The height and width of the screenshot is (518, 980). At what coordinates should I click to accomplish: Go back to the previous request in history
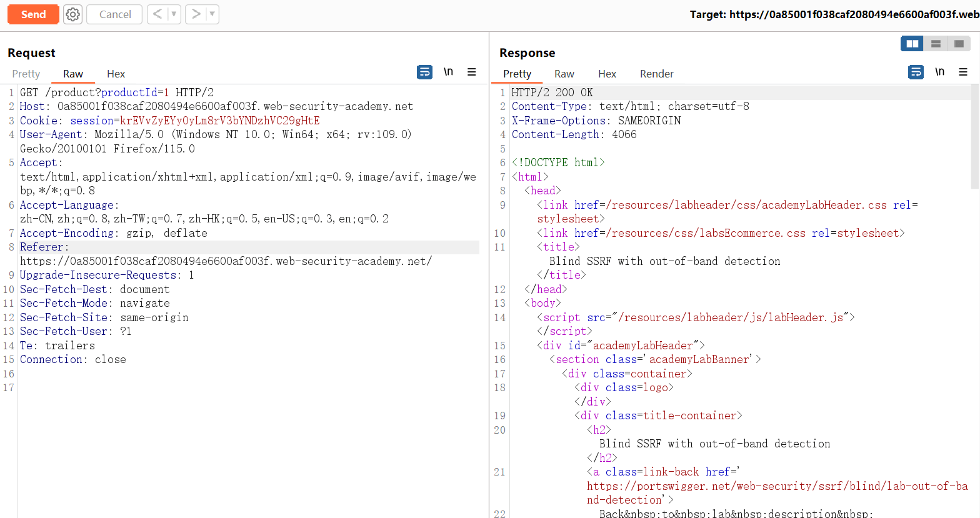click(x=157, y=14)
